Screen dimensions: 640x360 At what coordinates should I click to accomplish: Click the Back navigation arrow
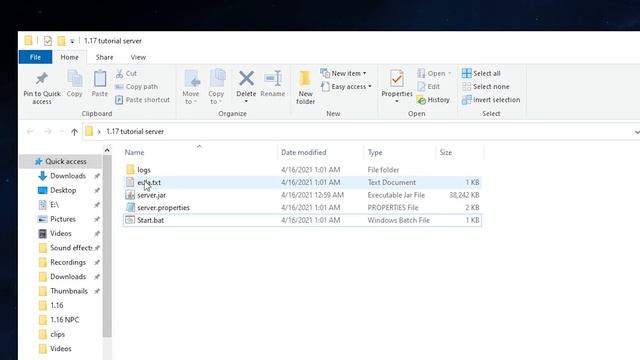pyautogui.click(x=30, y=131)
